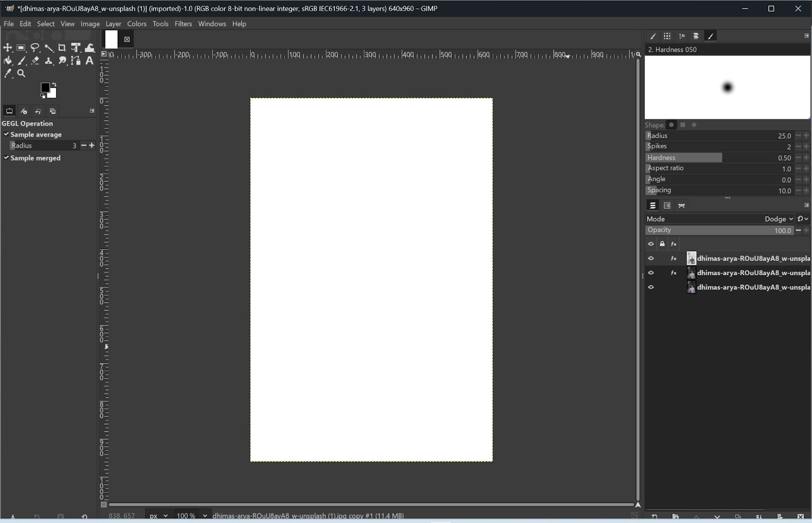The image size is (812, 523).
Task: Open the px unit dropdown in status bar
Action: pyautogui.click(x=158, y=515)
